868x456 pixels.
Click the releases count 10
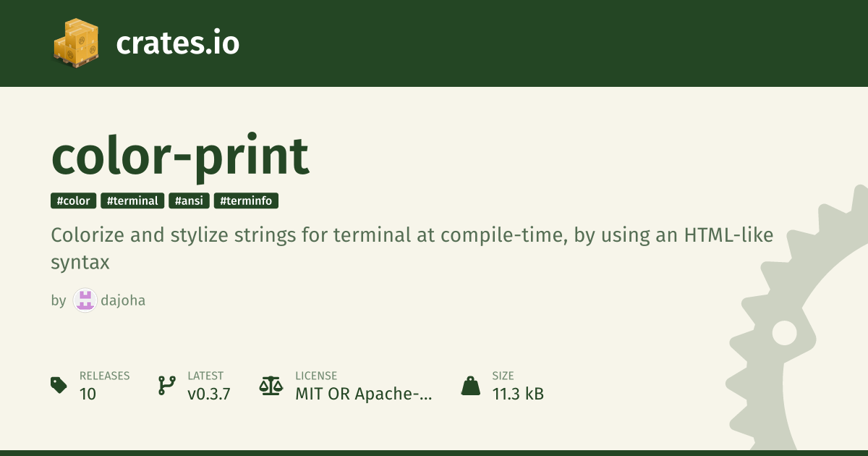point(88,394)
